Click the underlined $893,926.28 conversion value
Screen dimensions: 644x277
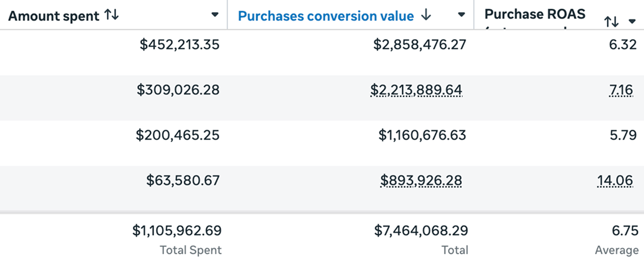coord(421,180)
